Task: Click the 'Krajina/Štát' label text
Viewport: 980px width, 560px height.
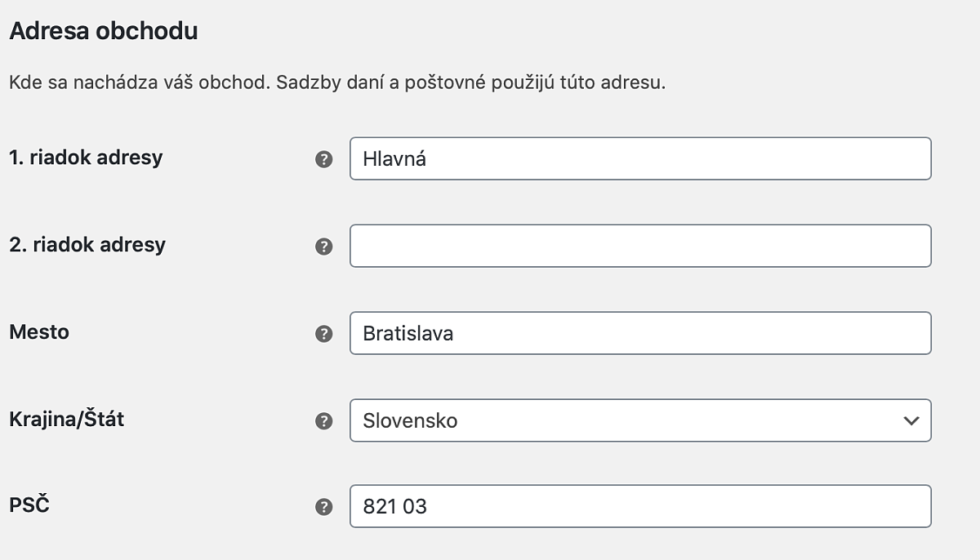Action: pyautogui.click(x=67, y=419)
